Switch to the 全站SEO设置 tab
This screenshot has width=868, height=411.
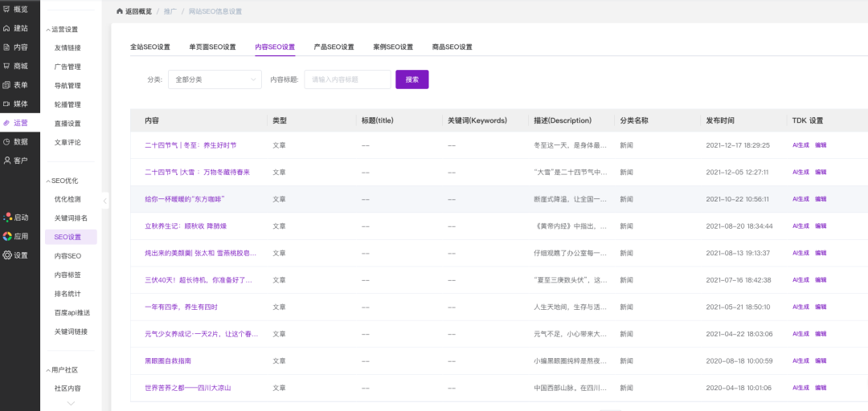150,47
